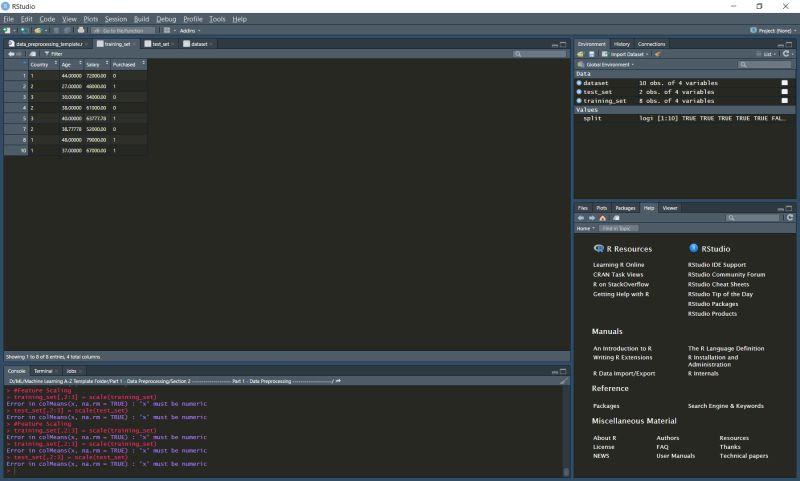Click the load workspace icon in Environment pane

click(x=580, y=54)
